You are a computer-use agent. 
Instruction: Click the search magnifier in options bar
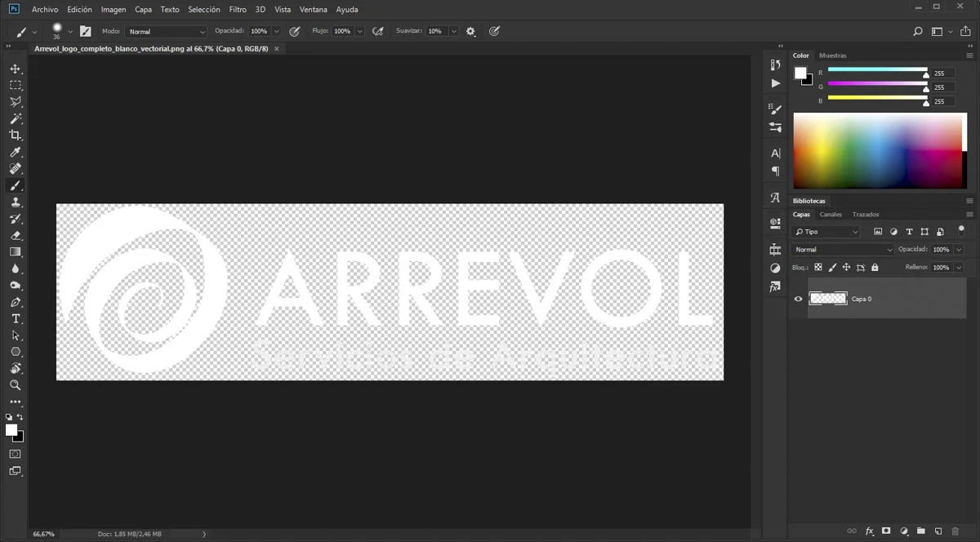click(x=917, y=32)
